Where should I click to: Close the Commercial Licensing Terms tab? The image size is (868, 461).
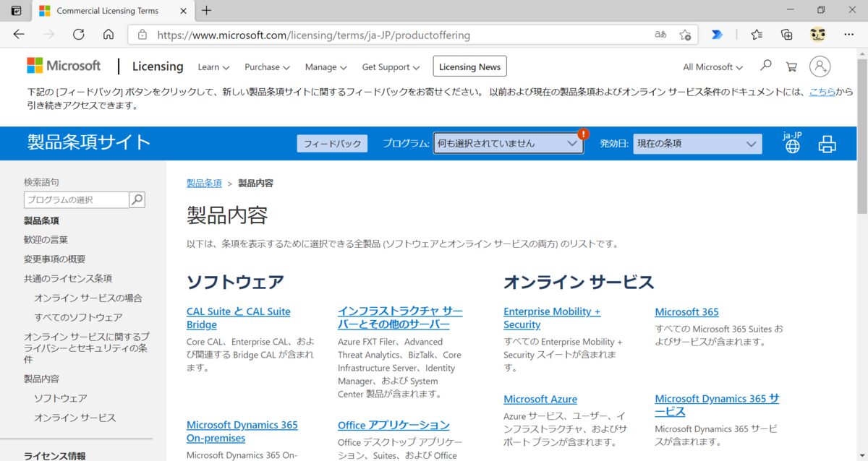[x=183, y=11]
